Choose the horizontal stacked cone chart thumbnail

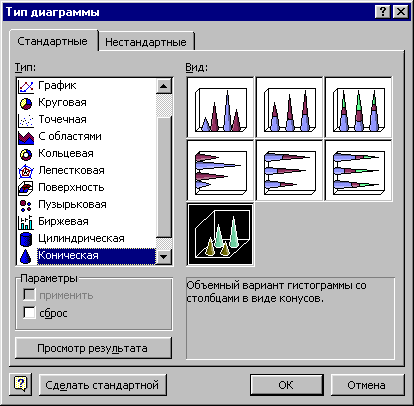pyautogui.click(x=289, y=171)
